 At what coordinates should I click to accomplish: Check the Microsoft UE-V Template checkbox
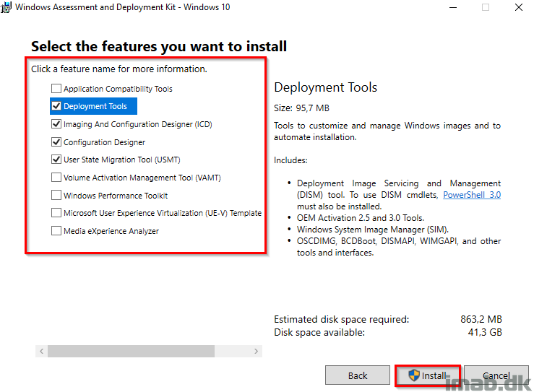[x=56, y=213]
